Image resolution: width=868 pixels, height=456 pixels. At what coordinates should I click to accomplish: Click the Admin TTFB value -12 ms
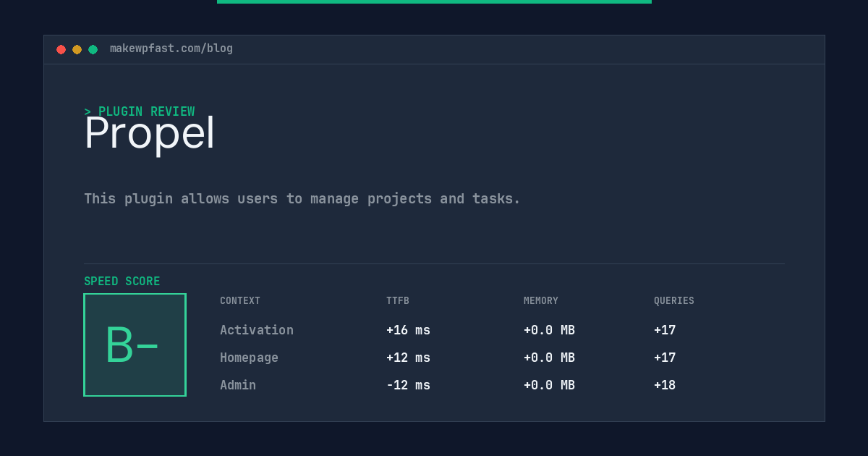click(x=408, y=385)
